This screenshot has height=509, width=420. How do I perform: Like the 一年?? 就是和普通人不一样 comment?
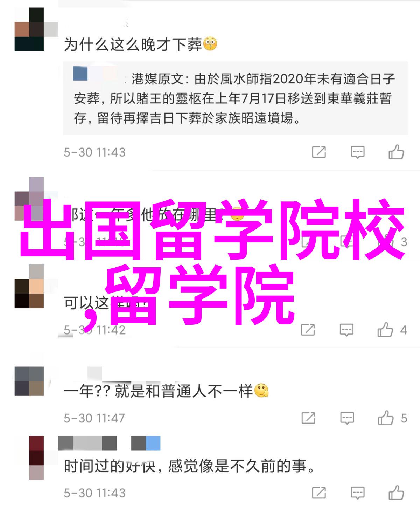click(386, 418)
